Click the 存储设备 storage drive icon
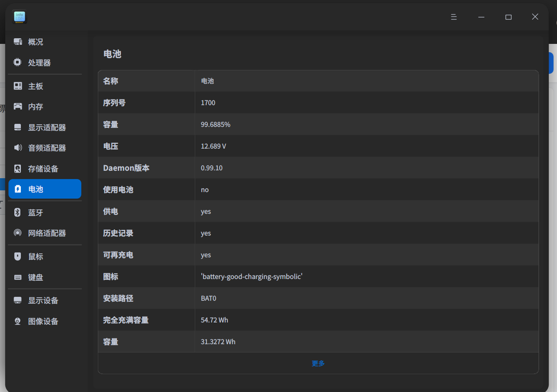 click(17, 169)
